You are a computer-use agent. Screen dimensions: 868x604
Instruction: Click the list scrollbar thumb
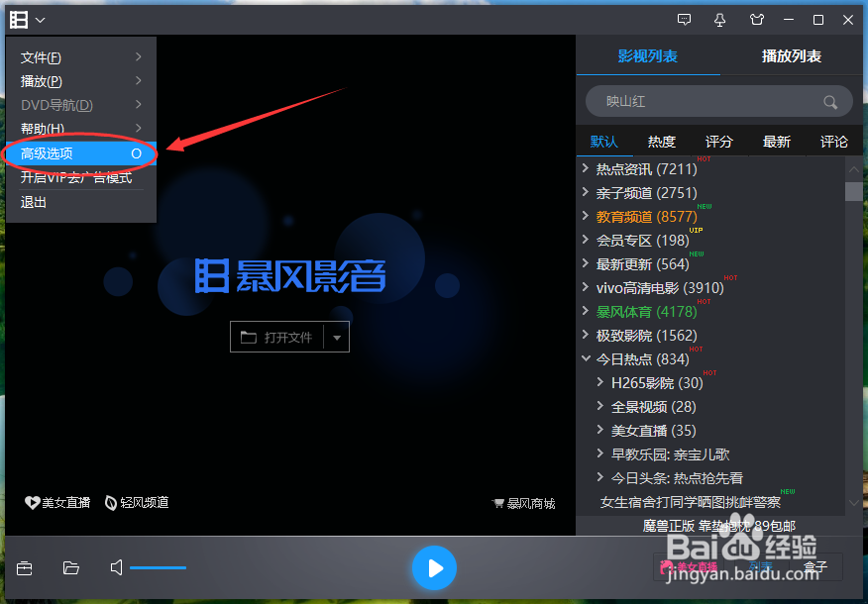coord(853,191)
